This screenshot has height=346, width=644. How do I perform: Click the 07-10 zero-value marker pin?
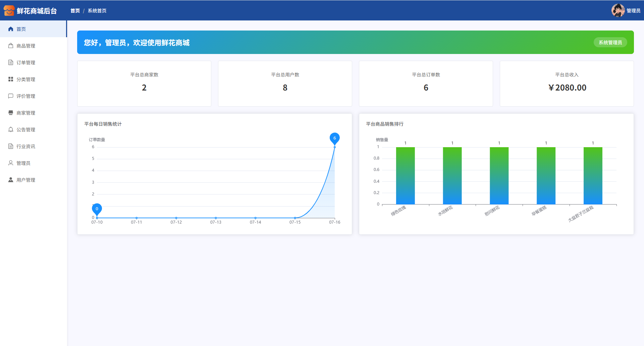(x=97, y=209)
